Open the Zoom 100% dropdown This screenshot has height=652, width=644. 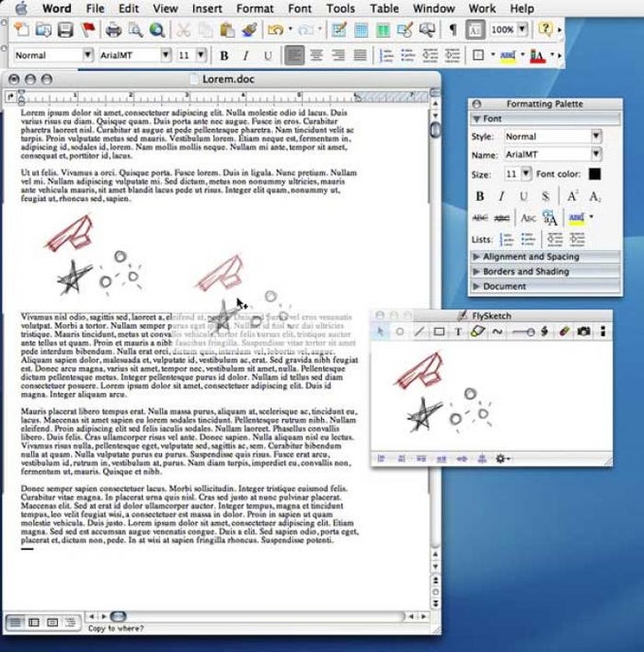(522, 29)
